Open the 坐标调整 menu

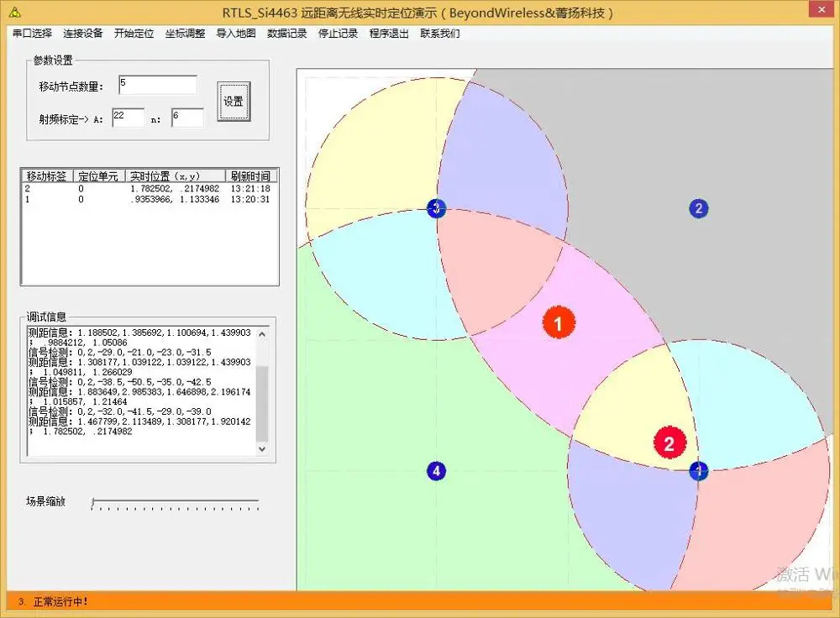tap(185, 34)
